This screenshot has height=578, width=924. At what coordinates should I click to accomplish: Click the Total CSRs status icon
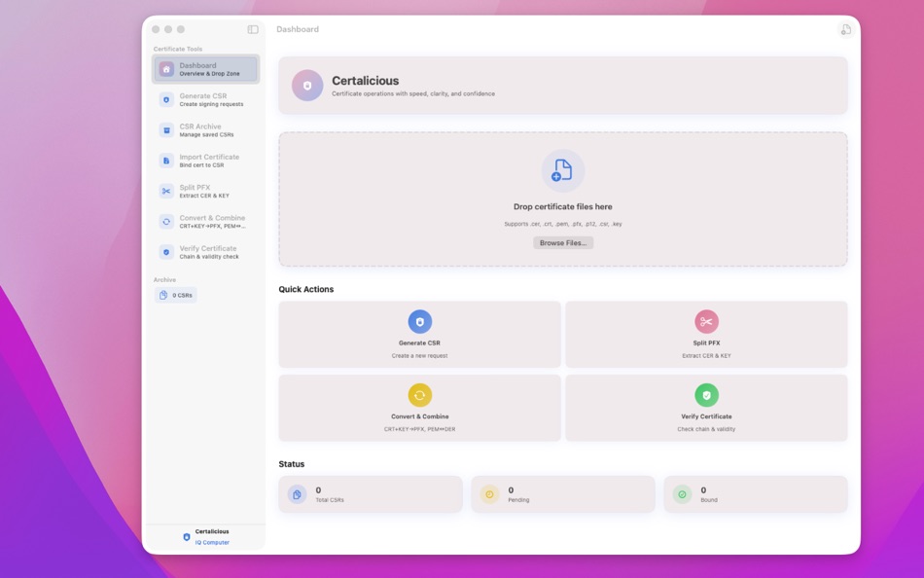297,494
